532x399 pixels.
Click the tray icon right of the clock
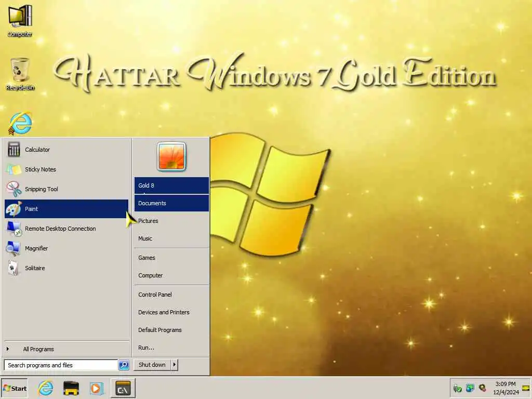526,388
